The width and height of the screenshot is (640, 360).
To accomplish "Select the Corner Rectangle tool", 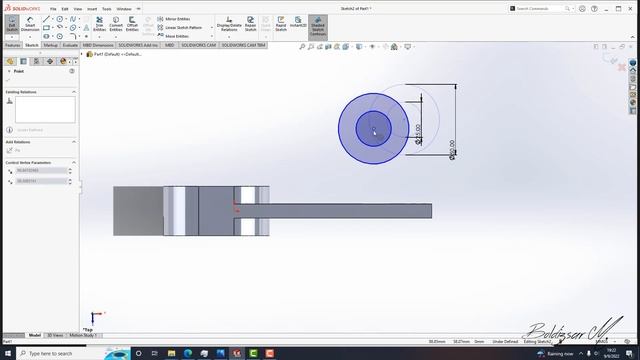I will click(x=46, y=28).
